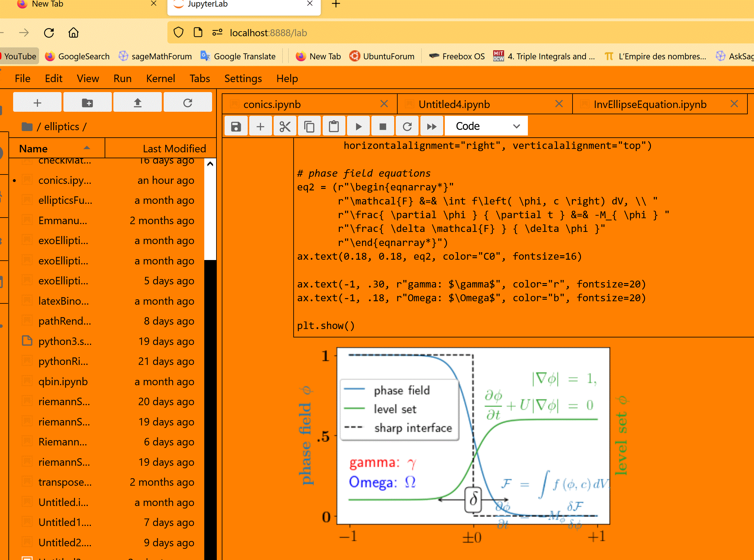The height and width of the screenshot is (560, 754).
Task: Upload files into the elliptics folder
Action: 137,102
